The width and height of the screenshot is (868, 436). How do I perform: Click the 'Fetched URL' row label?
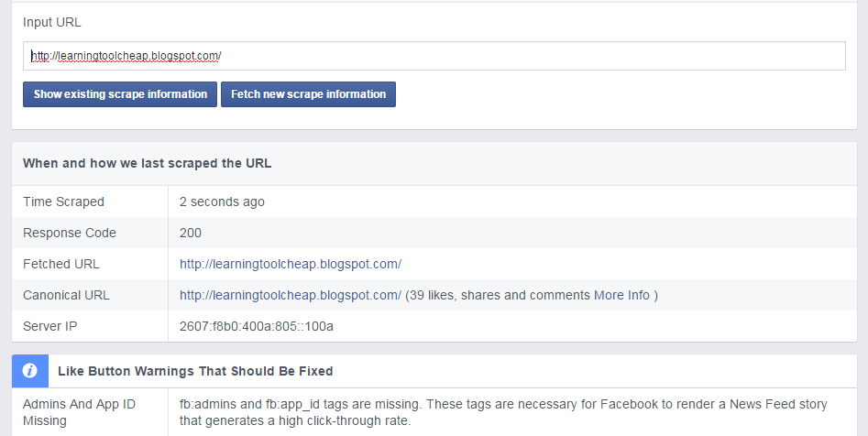coord(61,265)
